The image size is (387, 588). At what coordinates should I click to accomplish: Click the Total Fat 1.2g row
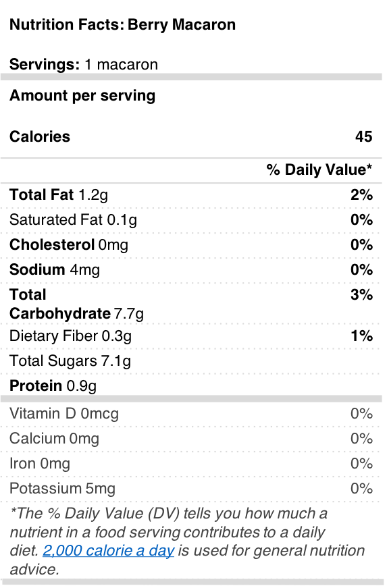point(191,195)
